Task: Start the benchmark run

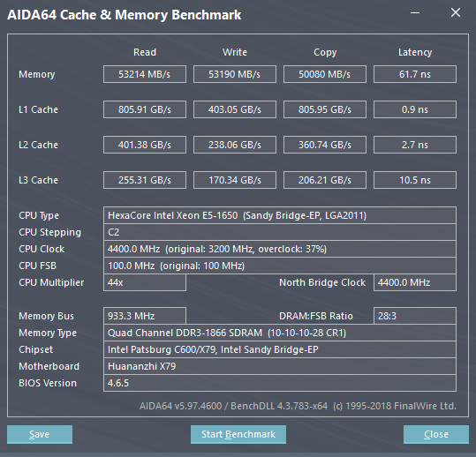Action: [238, 434]
